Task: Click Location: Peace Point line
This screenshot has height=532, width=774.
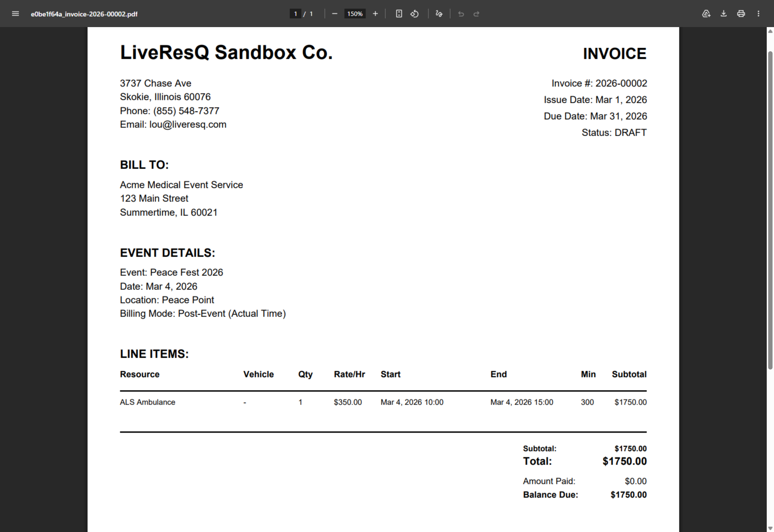Action: 167,300
